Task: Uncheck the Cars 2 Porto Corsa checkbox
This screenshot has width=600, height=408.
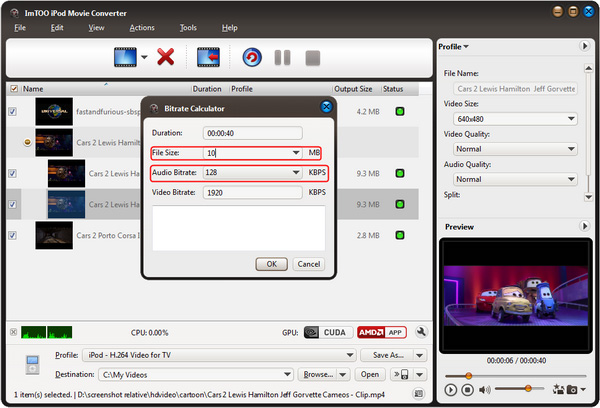Action: (12, 235)
